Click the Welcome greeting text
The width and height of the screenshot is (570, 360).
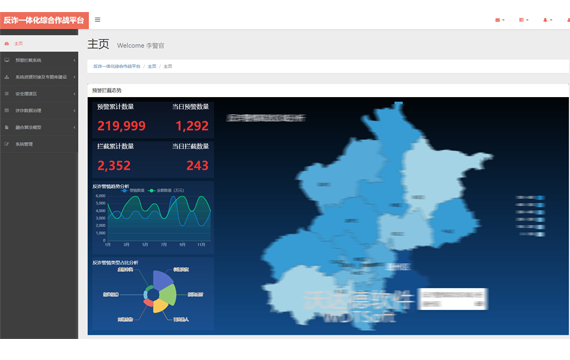click(x=141, y=45)
